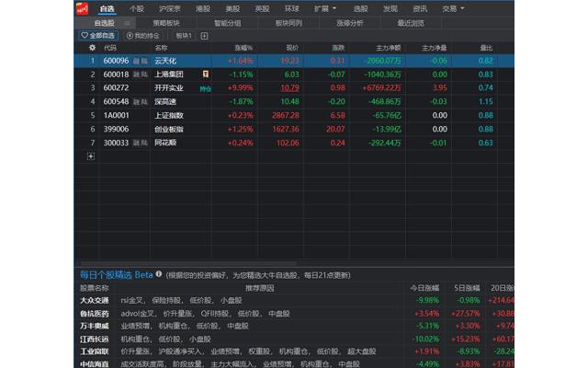Click the 5日涨幅 column header

467,288
